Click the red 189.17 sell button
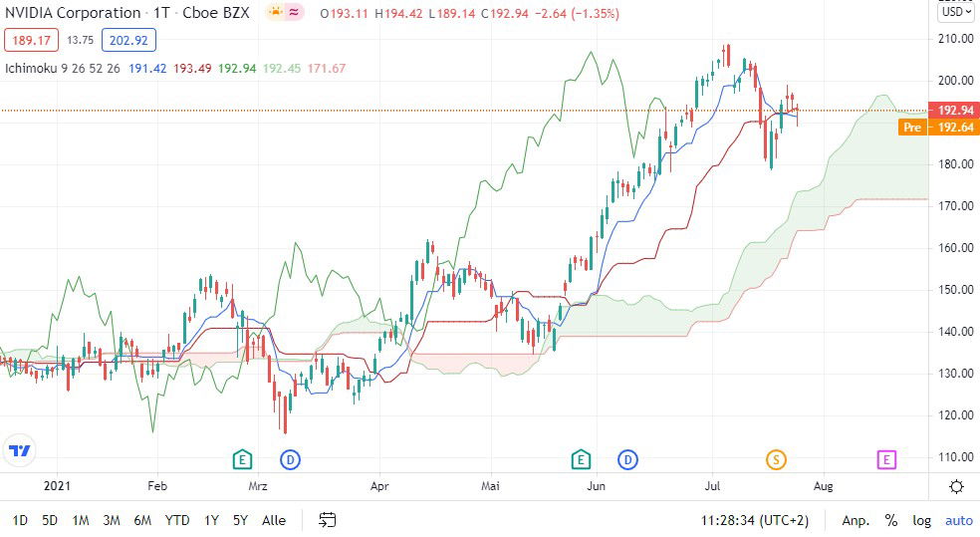Screen dimensions: 980x537 point(32,41)
